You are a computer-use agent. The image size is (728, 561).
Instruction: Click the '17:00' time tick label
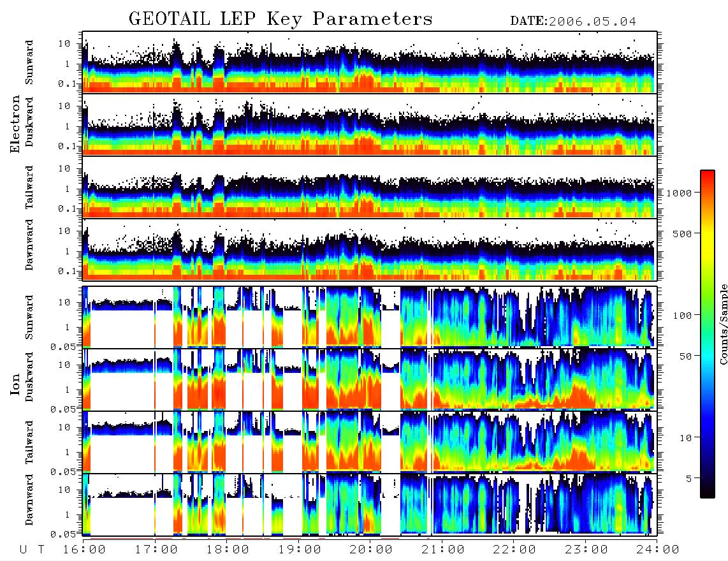[156, 550]
